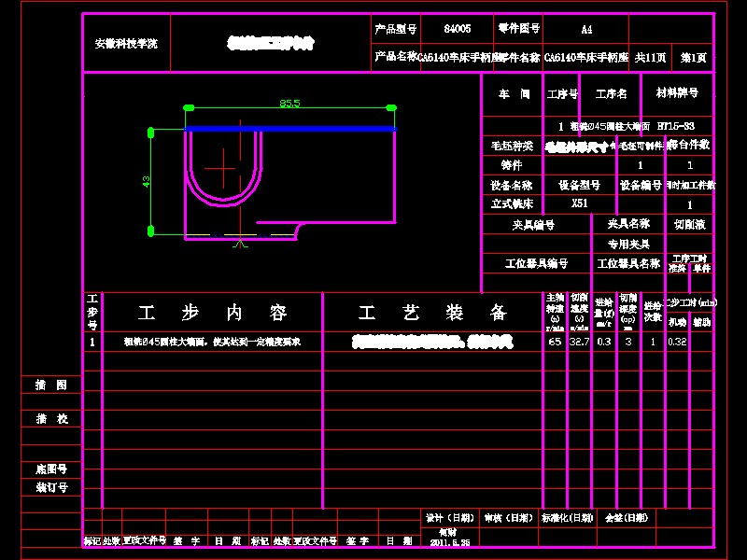Select the 工位器具编号 label
Image resolution: width=747 pixels, height=560 pixels.
pyautogui.click(x=536, y=263)
